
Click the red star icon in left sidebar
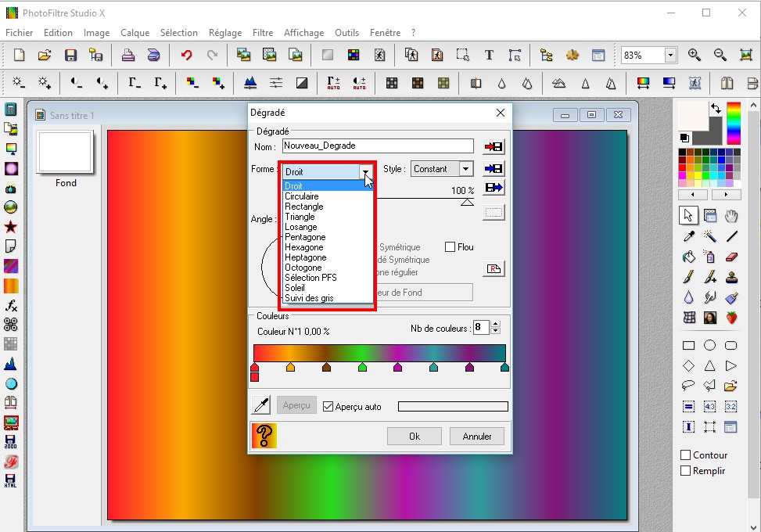pos(11,227)
